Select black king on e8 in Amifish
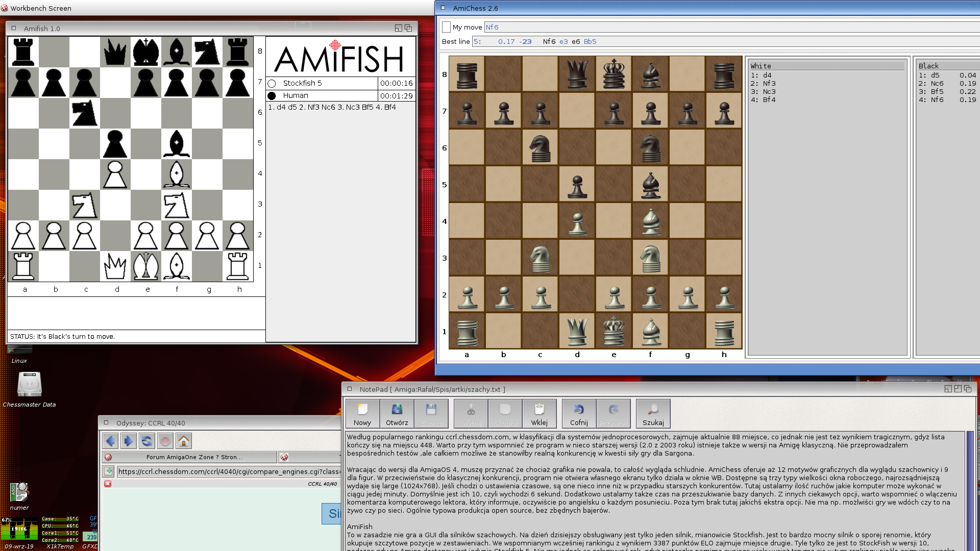980x551 pixels. coord(145,52)
